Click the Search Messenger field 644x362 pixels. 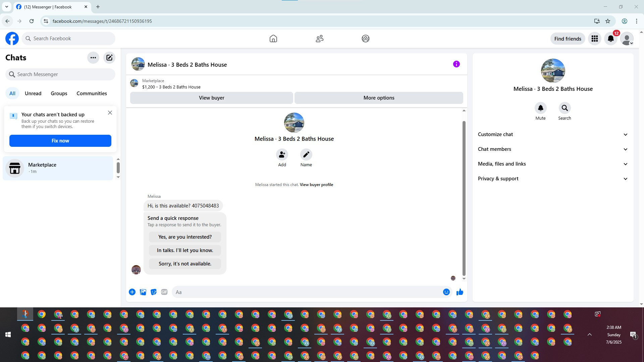(x=60, y=74)
